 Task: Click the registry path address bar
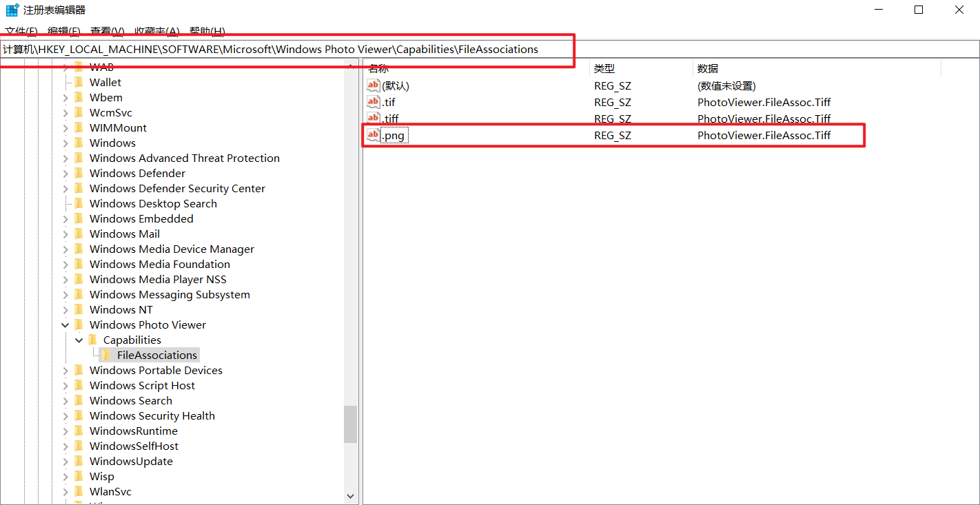[x=489, y=50]
